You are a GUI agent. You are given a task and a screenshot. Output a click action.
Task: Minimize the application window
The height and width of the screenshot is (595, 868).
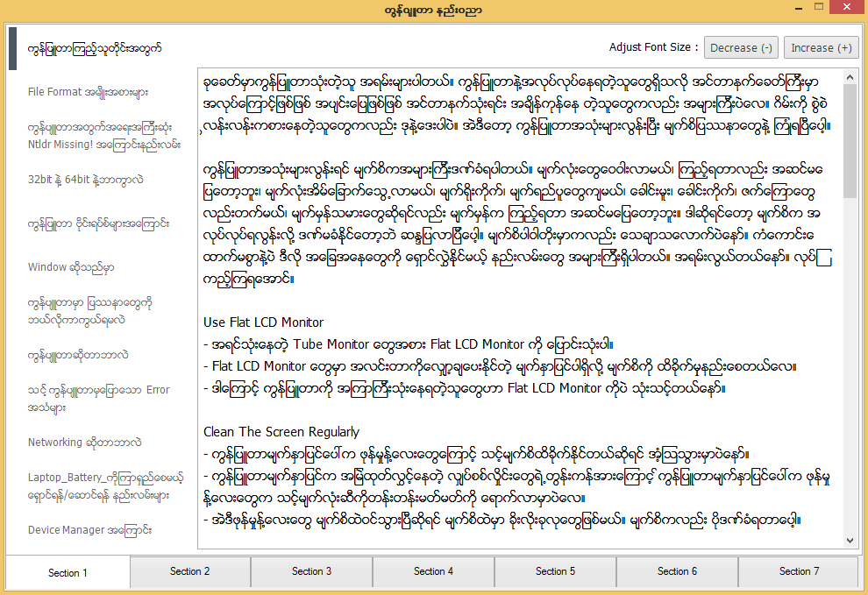(799, 7)
